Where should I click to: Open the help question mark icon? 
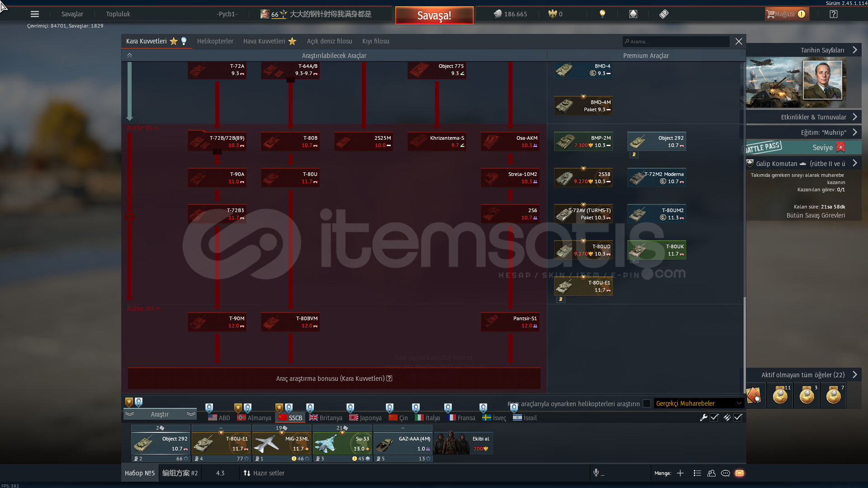(x=834, y=14)
